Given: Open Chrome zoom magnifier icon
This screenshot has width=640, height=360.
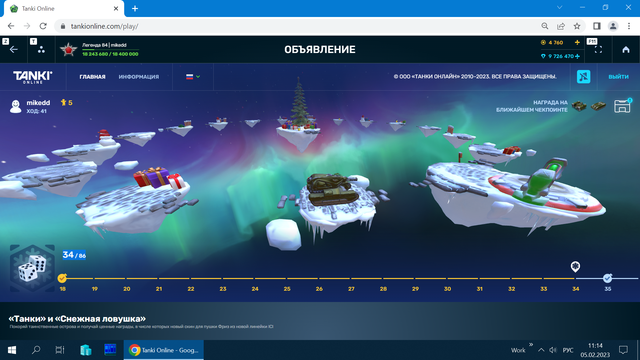Looking at the screenshot, I should pos(544,26).
